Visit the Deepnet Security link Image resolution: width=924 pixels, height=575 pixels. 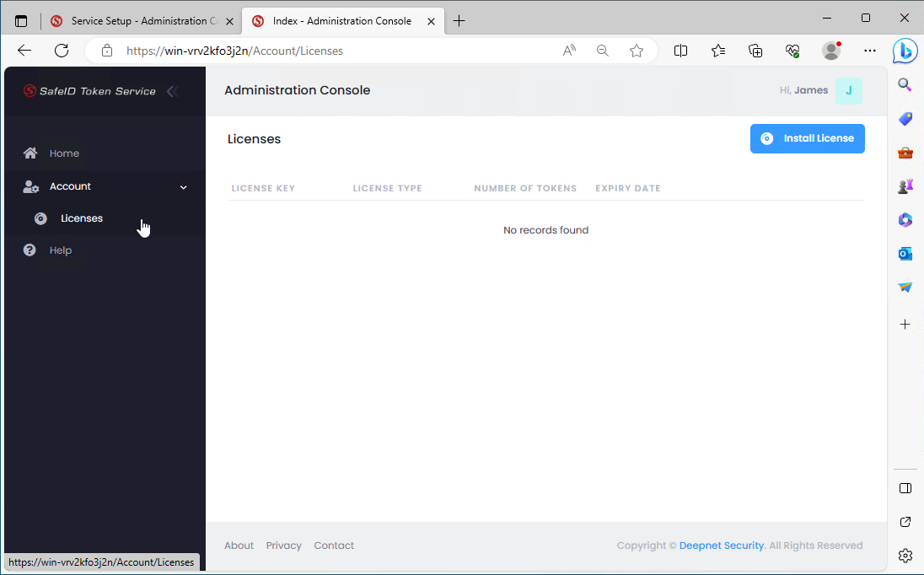pos(722,545)
